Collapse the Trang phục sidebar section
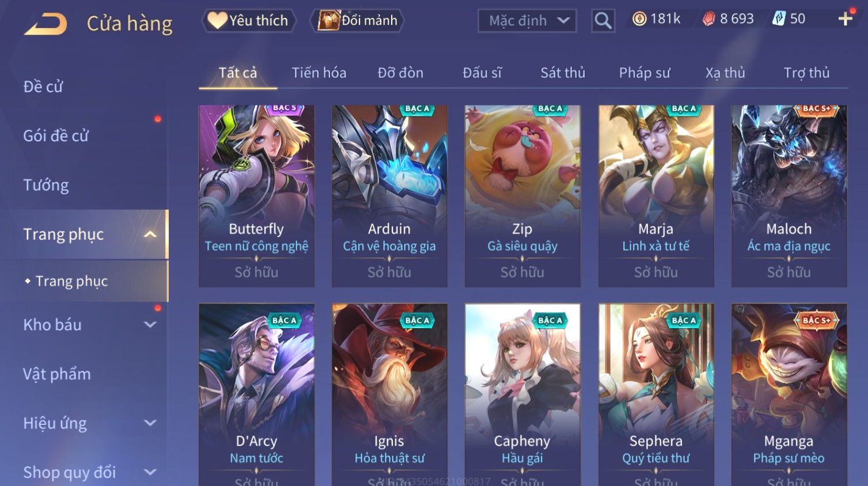Screen dimensions: 868x486 [x=150, y=234]
